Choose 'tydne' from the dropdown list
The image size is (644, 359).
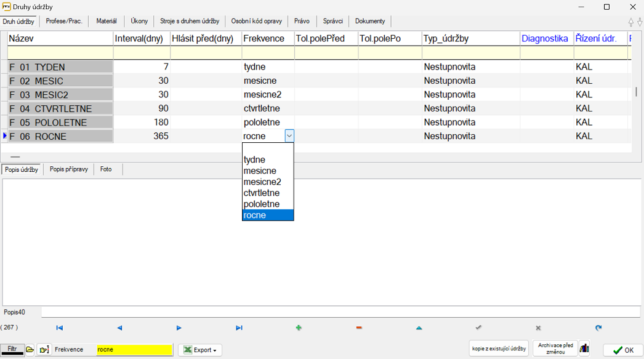click(268, 159)
